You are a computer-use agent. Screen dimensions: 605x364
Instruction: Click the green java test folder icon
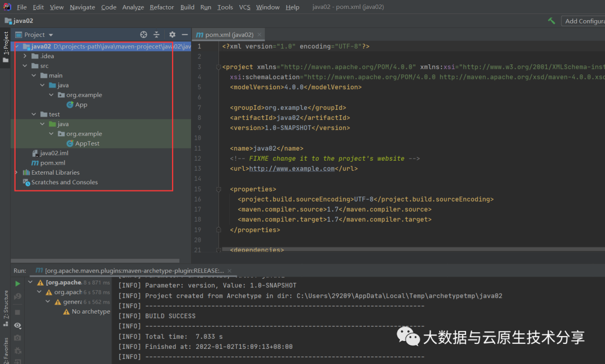coord(53,124)
